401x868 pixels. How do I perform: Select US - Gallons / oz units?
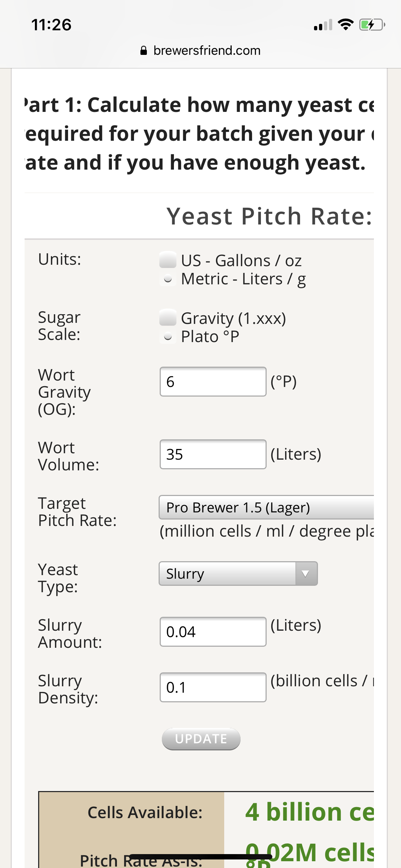pyautogui.click(x=168, y=260)
